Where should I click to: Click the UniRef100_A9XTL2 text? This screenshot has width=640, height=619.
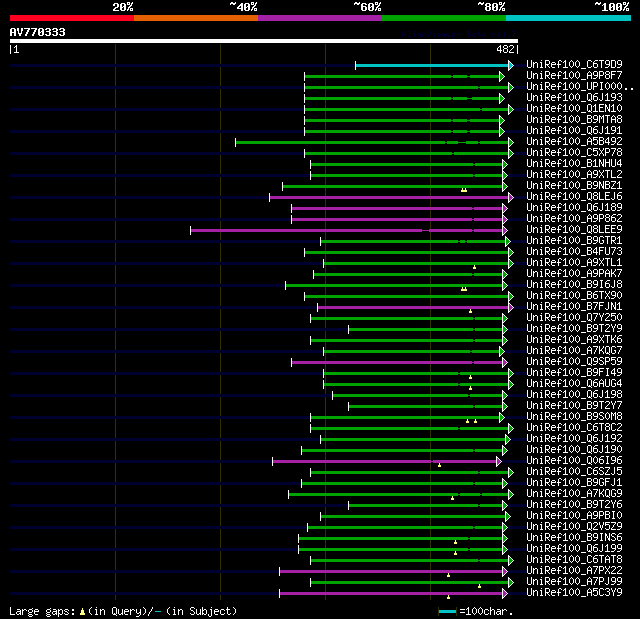click(574, 175)
